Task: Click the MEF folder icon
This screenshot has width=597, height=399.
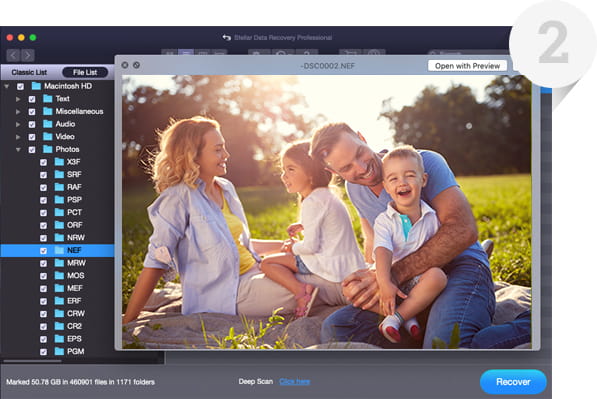Action: tap(59, 288)
